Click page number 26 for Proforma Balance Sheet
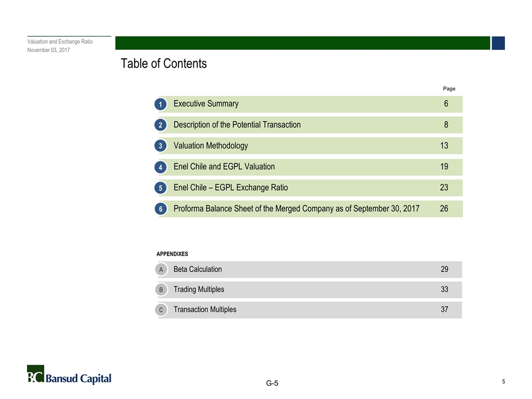Screen dimensions: 532x399 point(444,208)
